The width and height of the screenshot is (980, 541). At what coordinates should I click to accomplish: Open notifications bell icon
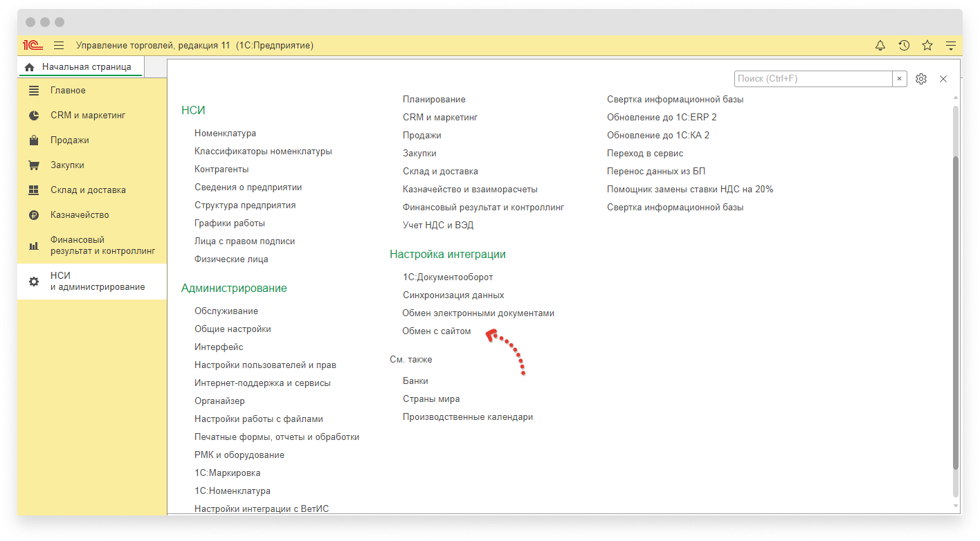[880, 46]
